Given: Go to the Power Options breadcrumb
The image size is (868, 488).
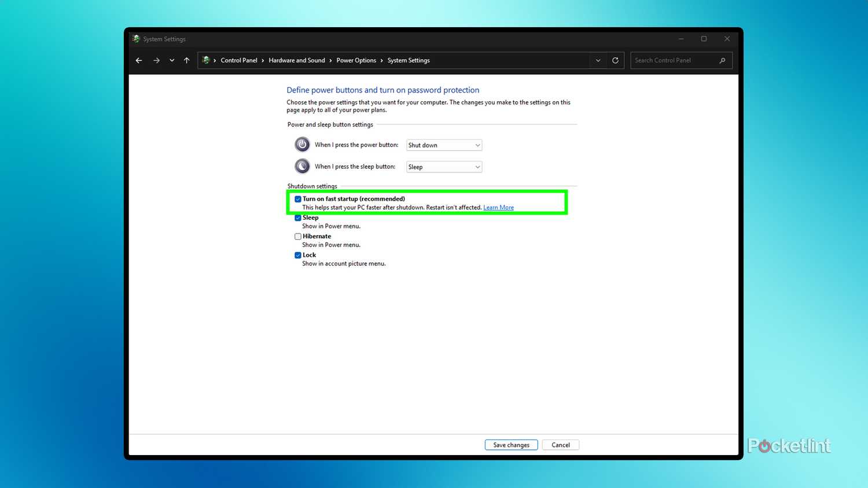Looking at the screenshot, I should point(356,60).
